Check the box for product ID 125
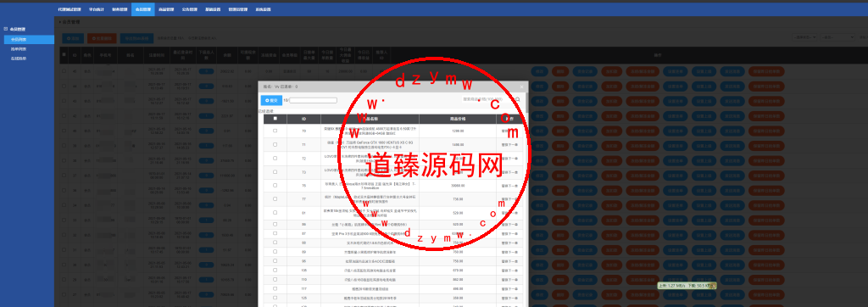The image size is (868, 307). tap(275, 298)
